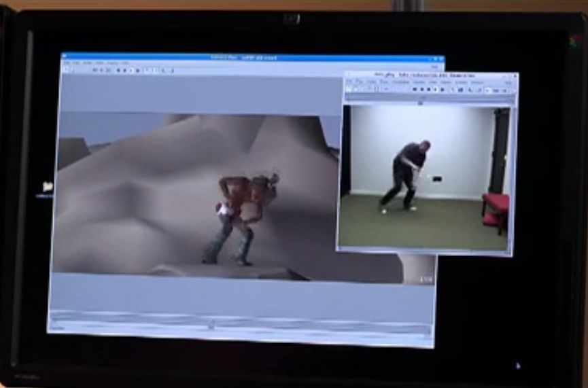Click the red chair in the video frame
Image resolution: width=588 pixels, height=388 pixels.
[x=496, y=209]
